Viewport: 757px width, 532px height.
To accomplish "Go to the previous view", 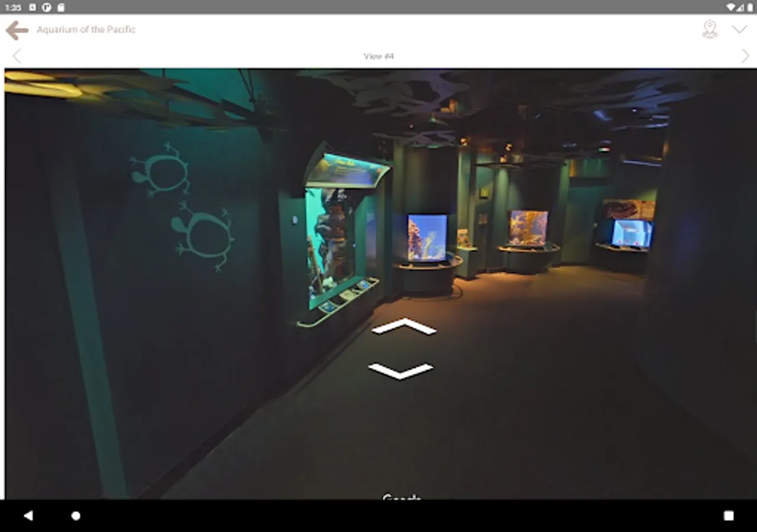I will 17,56.
